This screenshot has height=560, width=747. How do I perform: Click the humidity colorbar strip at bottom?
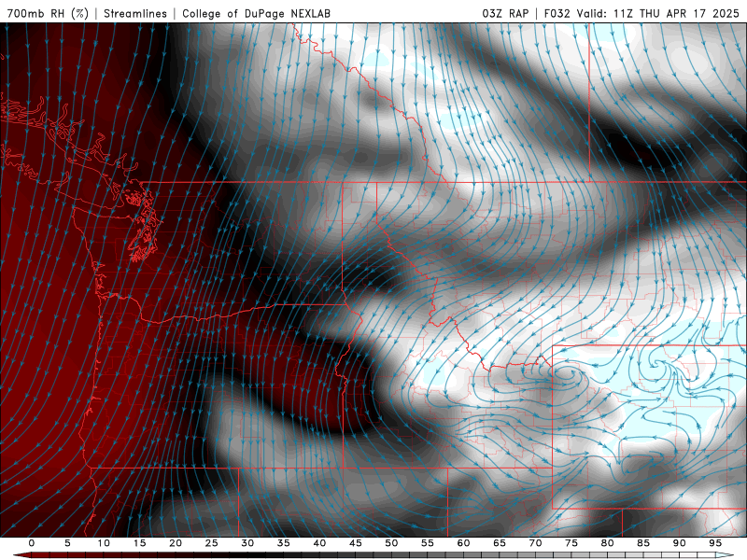tap(373, 555)
